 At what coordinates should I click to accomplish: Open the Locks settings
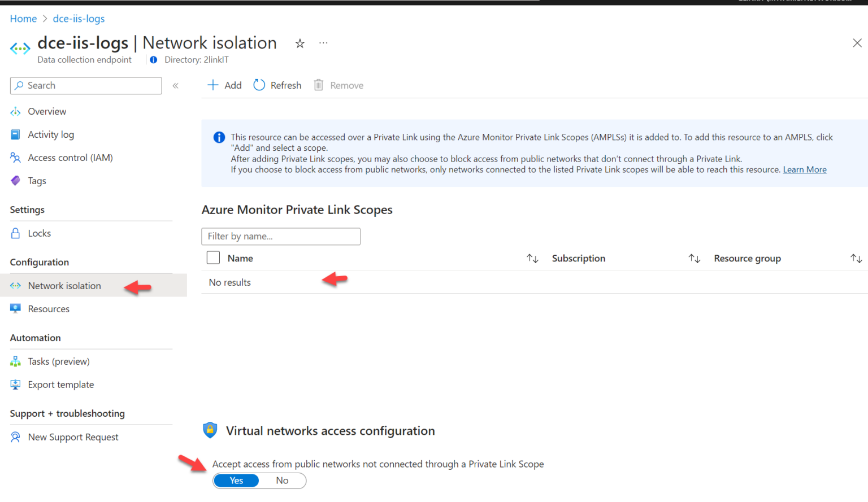pyautogui.click(x=39, y=233)
